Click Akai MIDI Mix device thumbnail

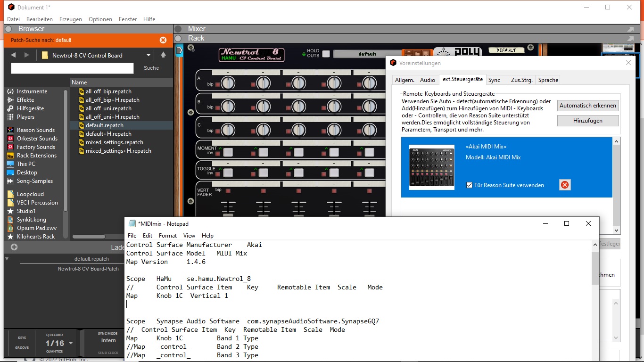(x=432, y=167)
